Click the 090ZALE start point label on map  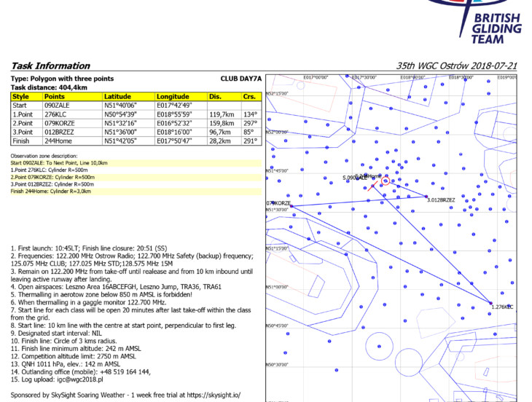click(x=353, y=178)
